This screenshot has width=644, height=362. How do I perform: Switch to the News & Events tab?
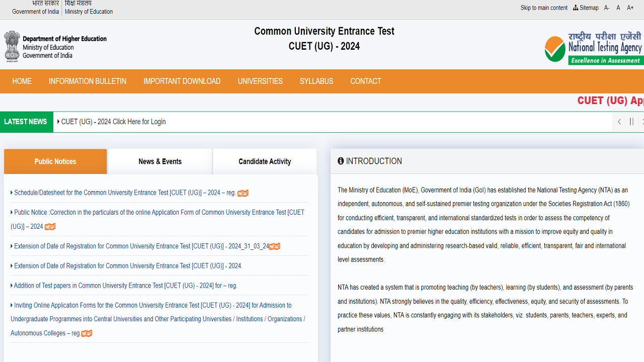point(160,161)
